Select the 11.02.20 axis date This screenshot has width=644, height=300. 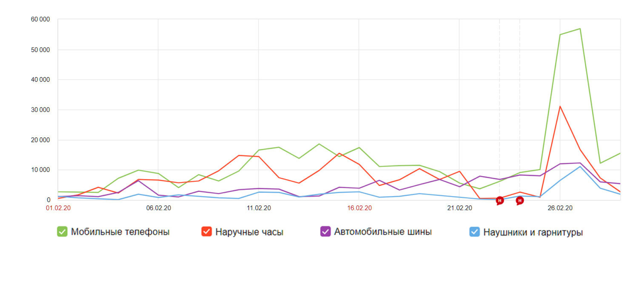(x=259, y=208)
